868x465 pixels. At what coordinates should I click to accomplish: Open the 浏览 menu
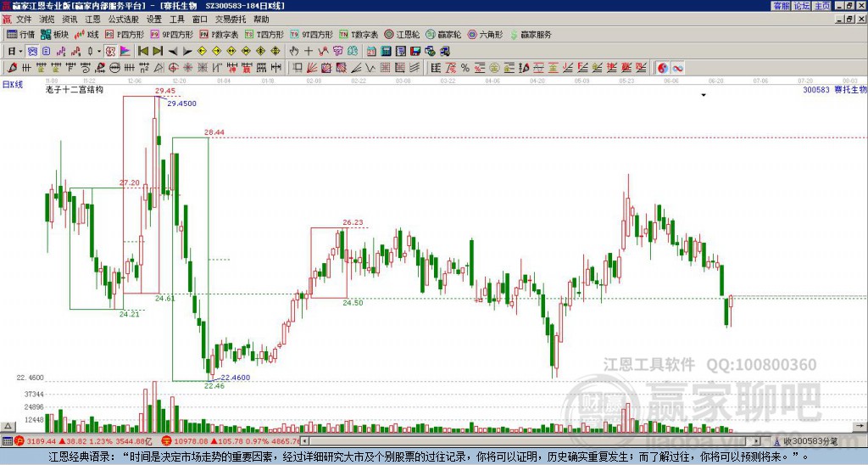click(x=47, y=20)
